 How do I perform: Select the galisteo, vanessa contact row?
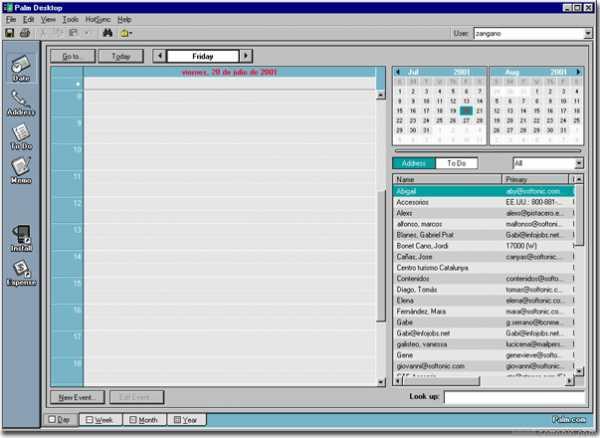[484, 344]
